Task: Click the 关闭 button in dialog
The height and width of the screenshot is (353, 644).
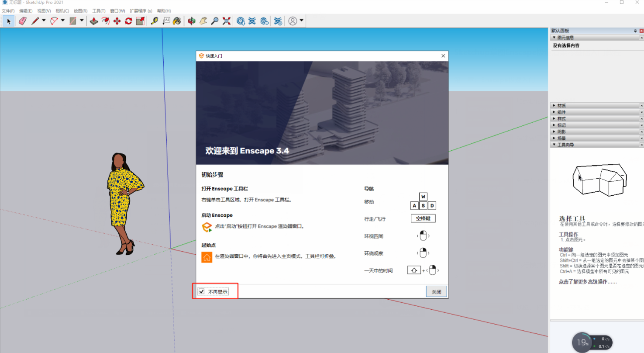Action: coord(436,292)
